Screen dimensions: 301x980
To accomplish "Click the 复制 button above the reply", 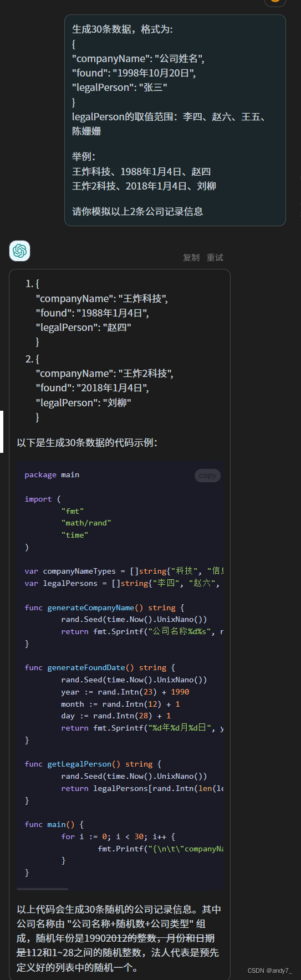I will [x=191, y=258].
